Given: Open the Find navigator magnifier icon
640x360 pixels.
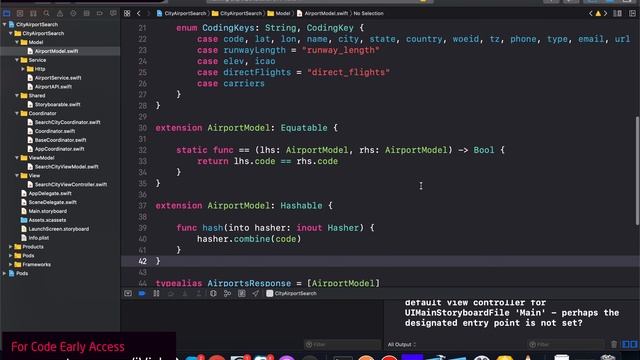Looking at the screenshot, I should coord(47,13).
